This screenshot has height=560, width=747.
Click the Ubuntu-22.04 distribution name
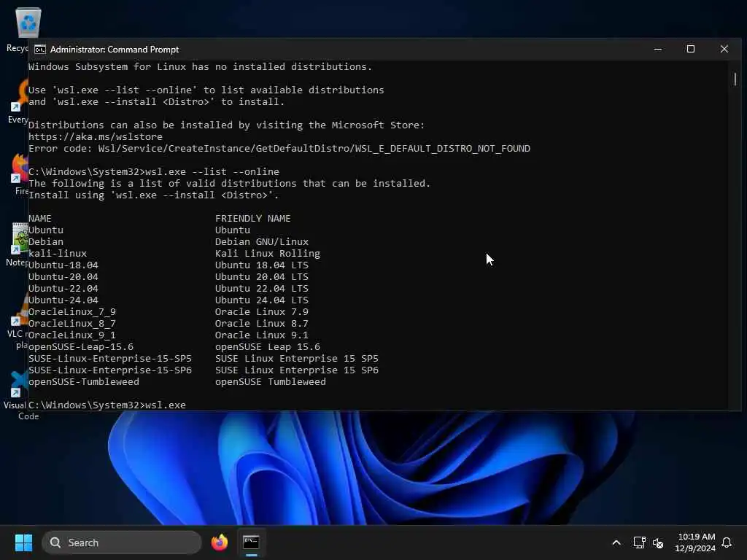click(63, 288)
